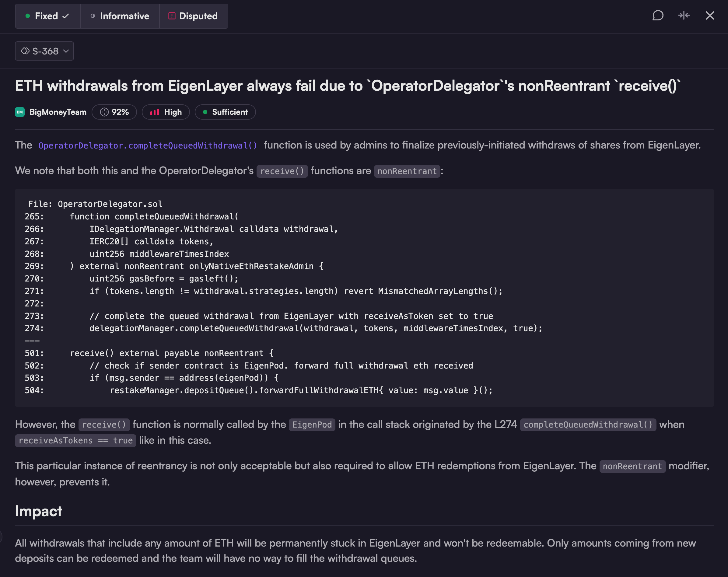The width and height of the screenshot is (728, 577).
Task: Set finding status to Fixed
Action: tap(46, 16)
